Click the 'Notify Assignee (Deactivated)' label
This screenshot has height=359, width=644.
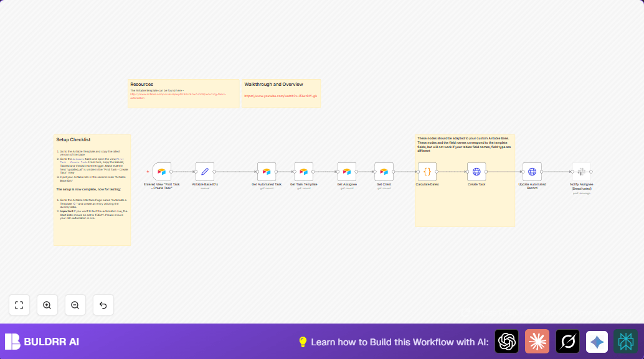(582, 186)
